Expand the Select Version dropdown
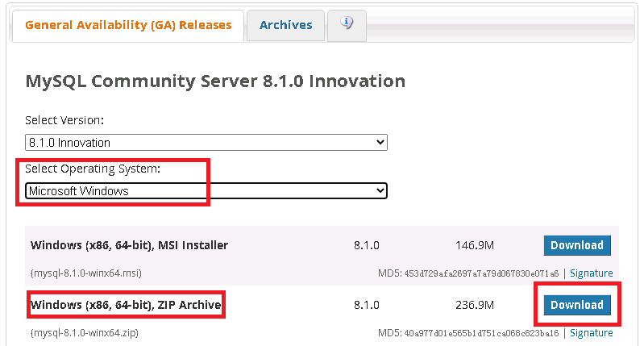 click(x=206, y=143)
